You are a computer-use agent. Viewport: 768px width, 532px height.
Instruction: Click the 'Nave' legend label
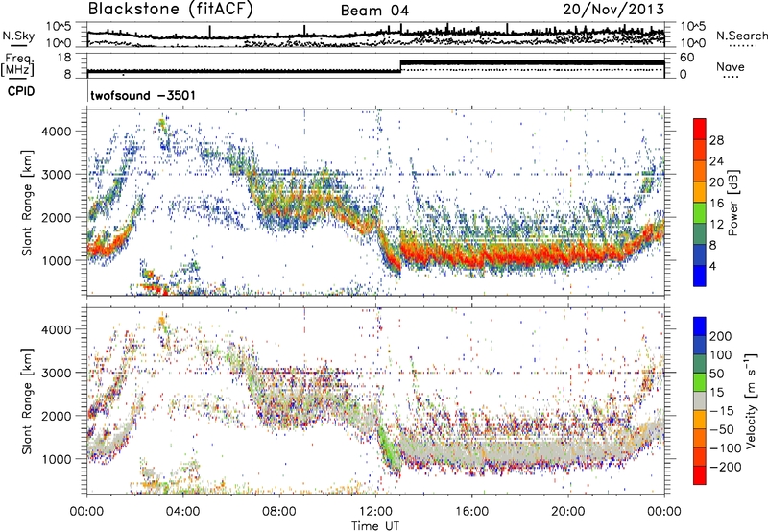[x=731, y=66]
